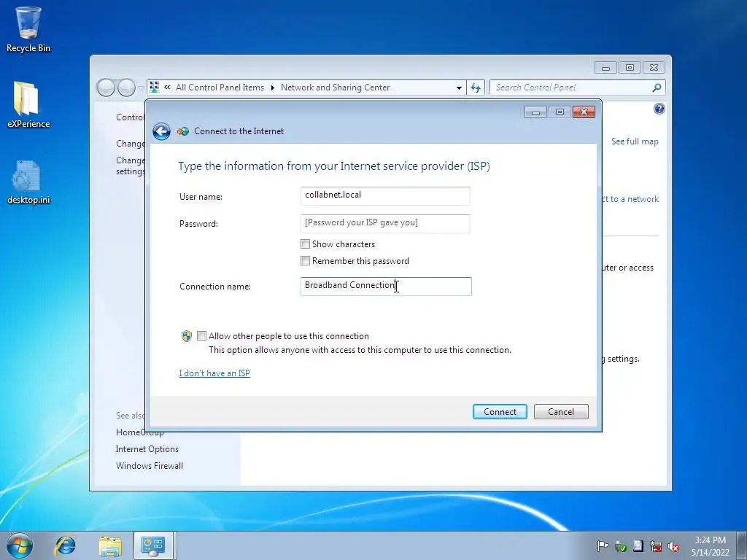The width and height of the screenshot is (747, 560).
Task: Open the help question mark icon
Action: point(659,109)
